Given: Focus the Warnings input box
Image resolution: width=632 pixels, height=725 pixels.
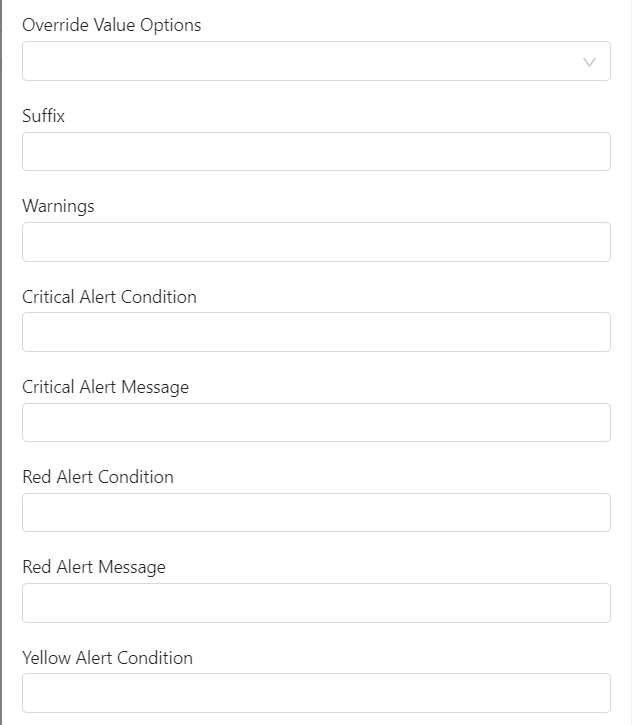Looking at the screenshot, I should [x=316, y=242].
